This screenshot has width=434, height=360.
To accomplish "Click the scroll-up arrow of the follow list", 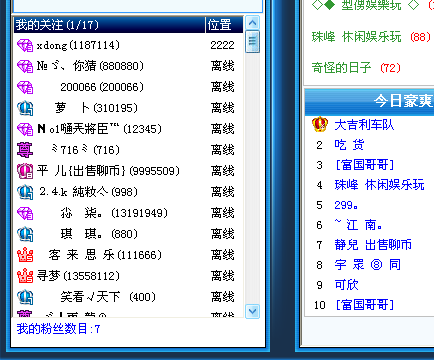I will tap(252, 23).
